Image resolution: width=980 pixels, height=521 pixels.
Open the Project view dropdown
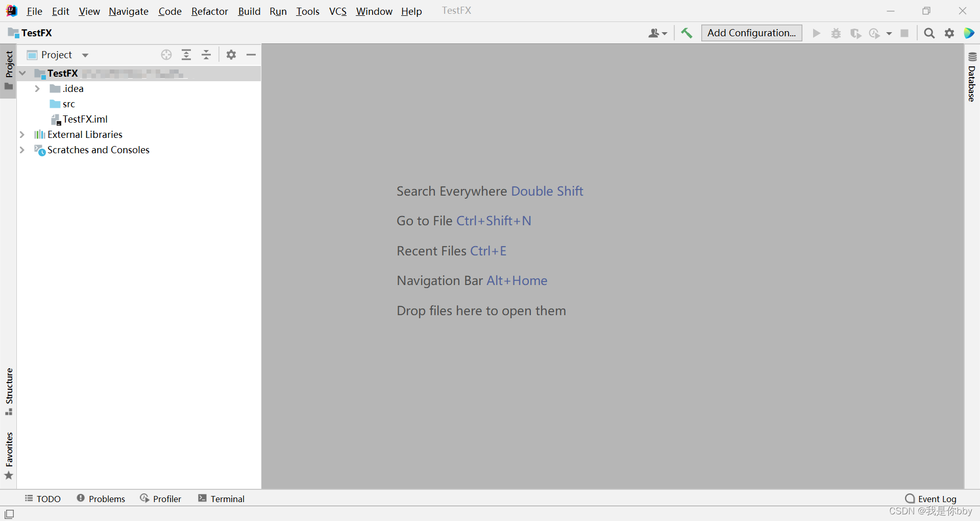point(85,55)
